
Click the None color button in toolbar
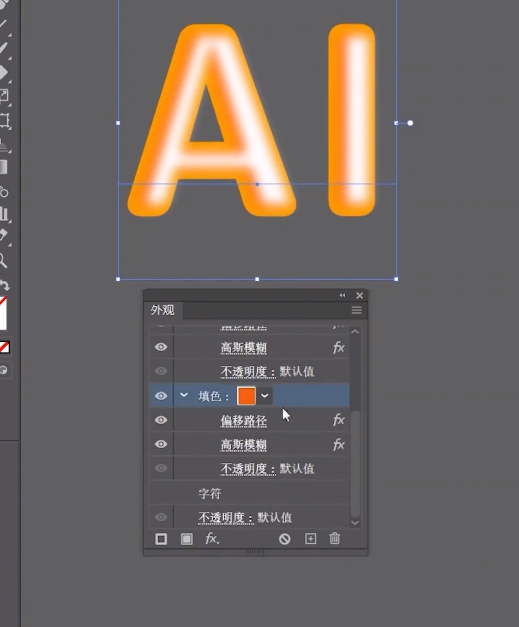(x=4, y=347)
